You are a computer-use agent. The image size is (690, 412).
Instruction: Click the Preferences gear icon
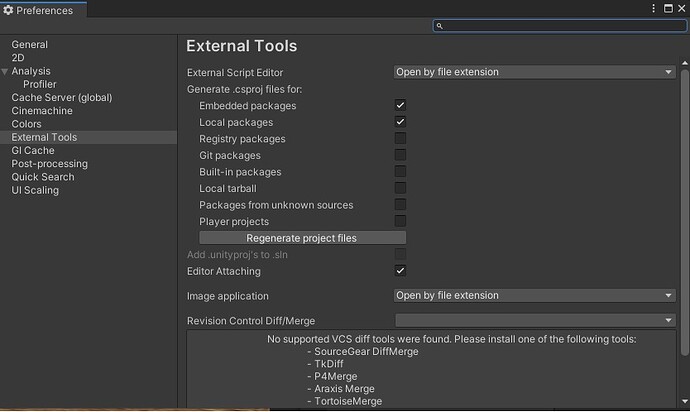point(9,10)
